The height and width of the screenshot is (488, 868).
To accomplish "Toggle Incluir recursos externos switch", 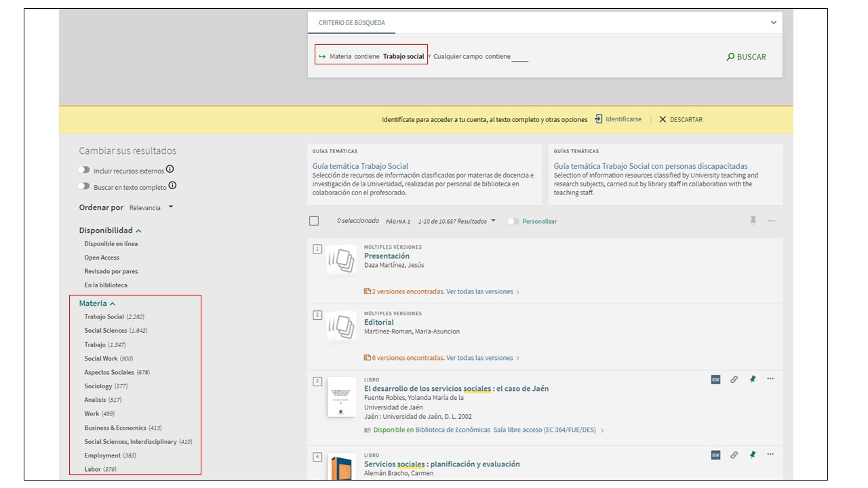I will pyautogui.click(x=84, y=170).
